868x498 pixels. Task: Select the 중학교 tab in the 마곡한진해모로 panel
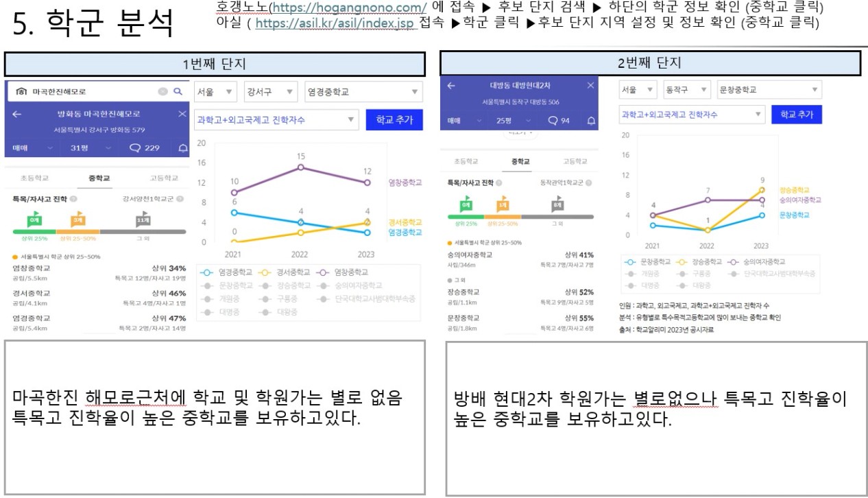tap(99, 178)
